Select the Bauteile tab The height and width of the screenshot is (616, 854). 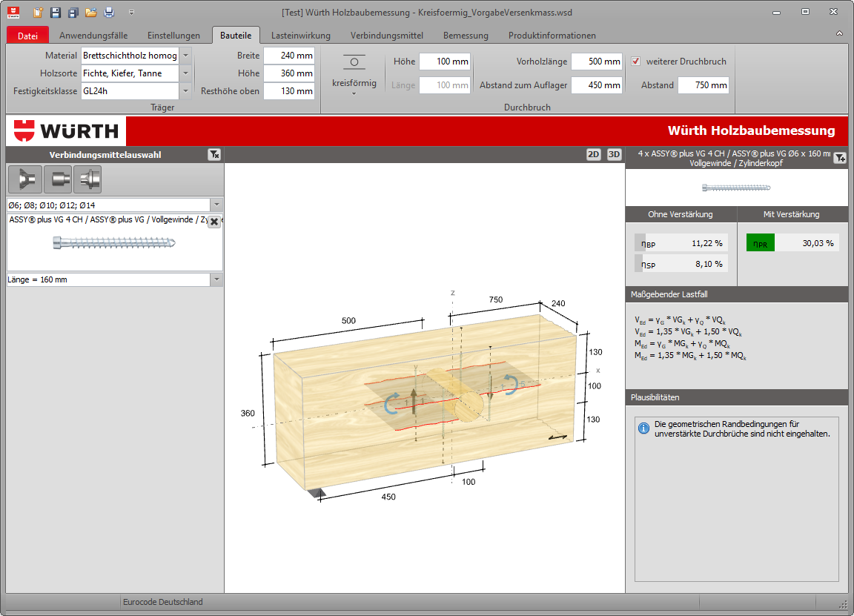point(236,36)
